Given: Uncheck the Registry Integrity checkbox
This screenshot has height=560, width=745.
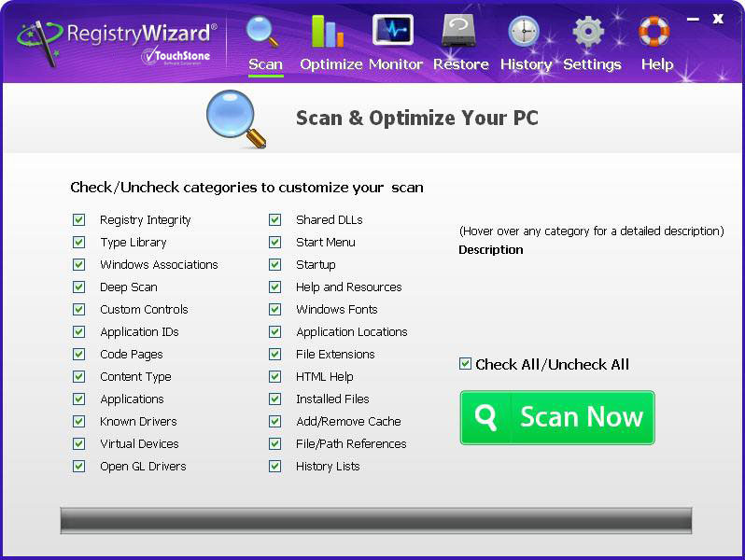Looking at the screenshot, I should coord(78,219).
